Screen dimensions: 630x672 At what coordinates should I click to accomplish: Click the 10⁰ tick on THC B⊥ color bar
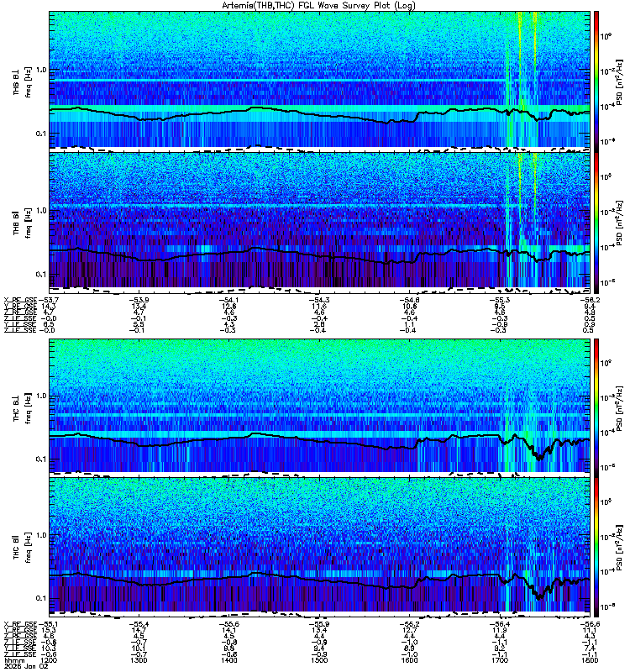point(606,363)
